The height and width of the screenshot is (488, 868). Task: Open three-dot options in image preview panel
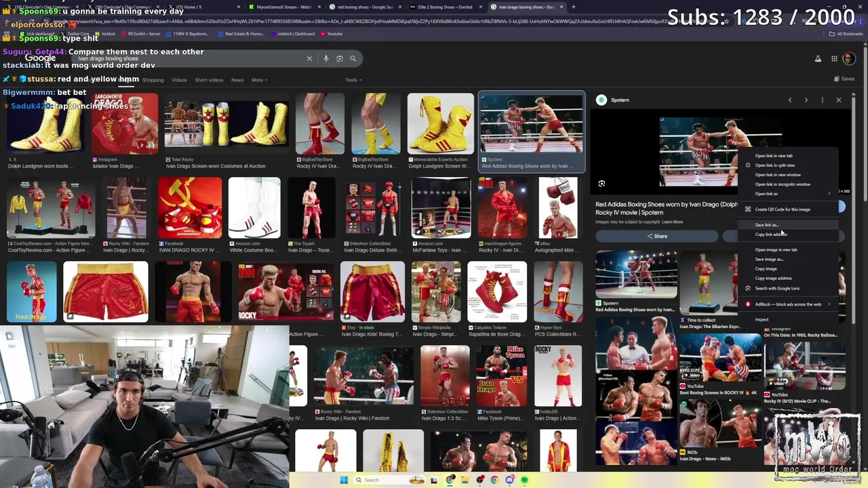click(823, 100)
